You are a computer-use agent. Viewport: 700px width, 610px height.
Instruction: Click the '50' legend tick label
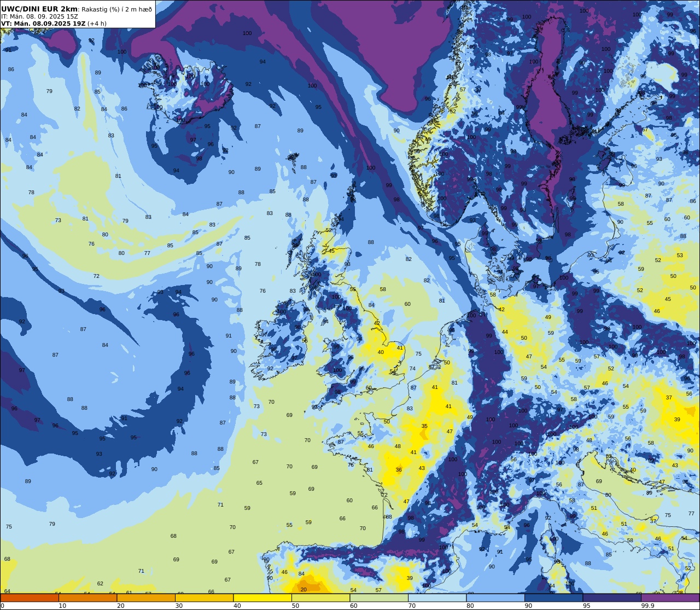(295, 606)
